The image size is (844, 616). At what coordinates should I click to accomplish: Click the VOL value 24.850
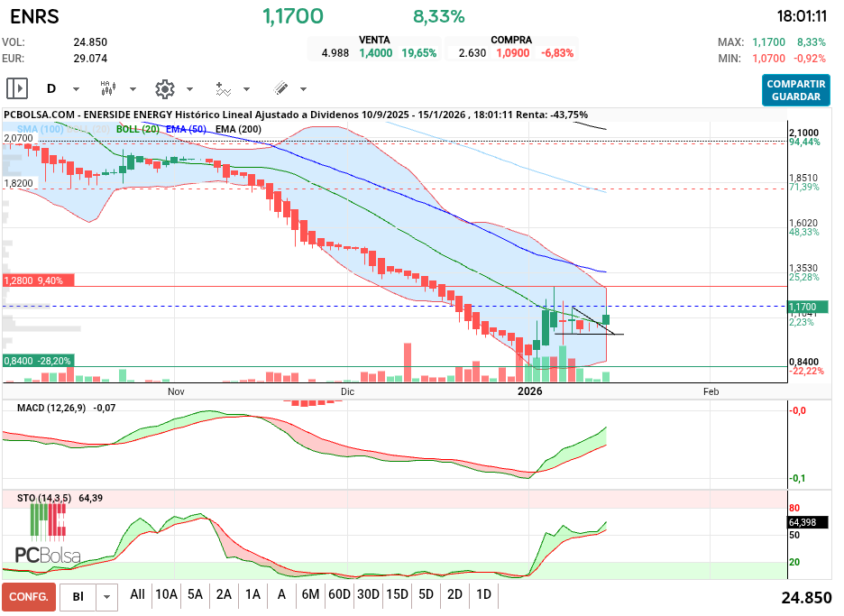(x=90, y=42)
